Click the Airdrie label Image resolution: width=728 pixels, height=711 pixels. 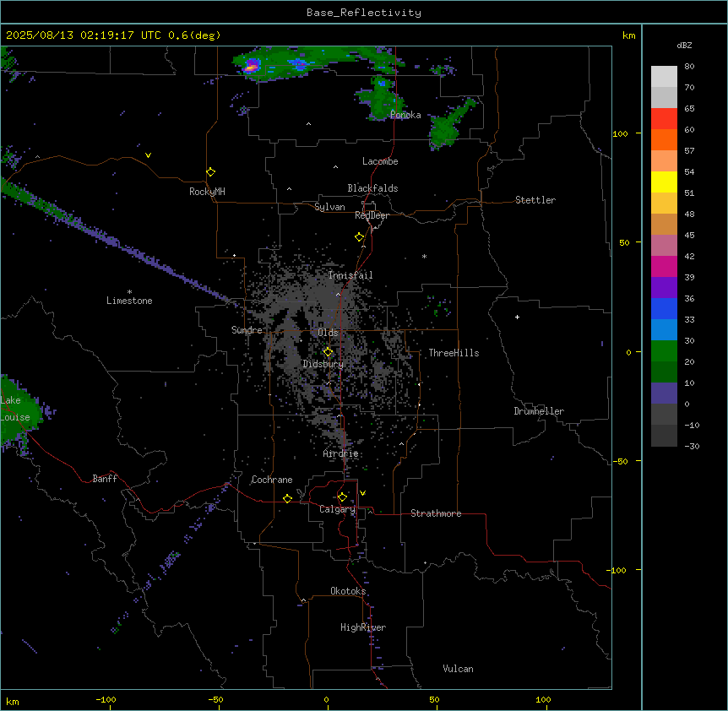pos(340,453)
